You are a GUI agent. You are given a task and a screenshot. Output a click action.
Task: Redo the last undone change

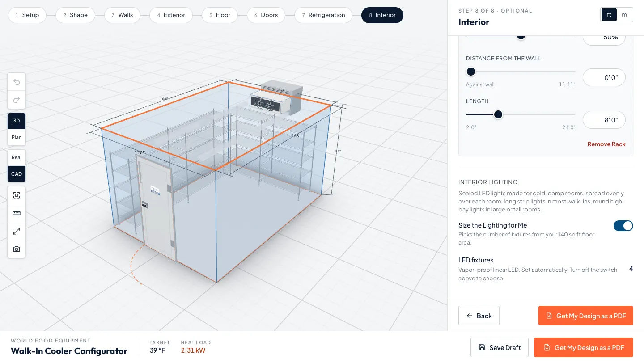coord(17,100)
